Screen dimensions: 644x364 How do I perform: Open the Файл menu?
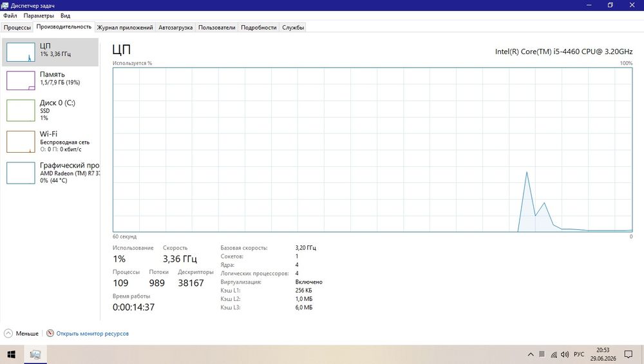(x=10, y=15)
